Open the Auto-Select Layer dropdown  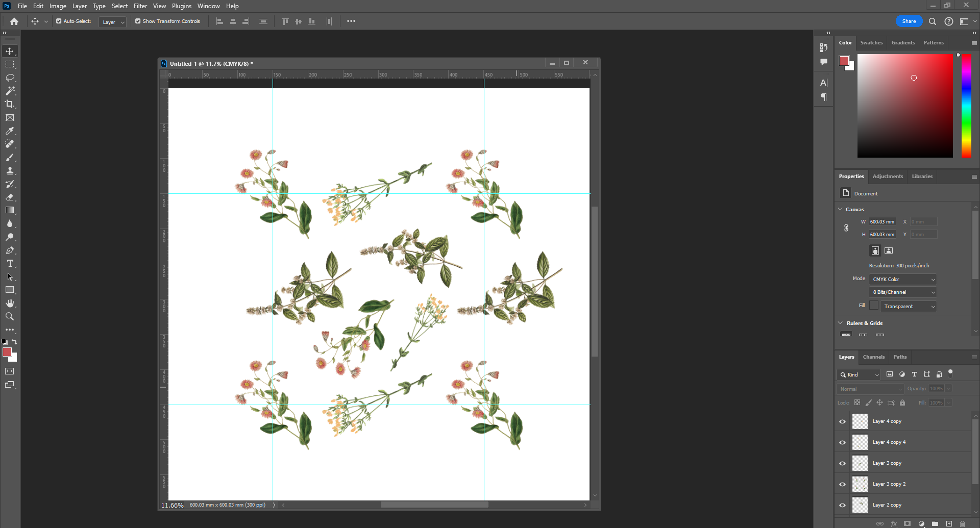click(113, 22)
